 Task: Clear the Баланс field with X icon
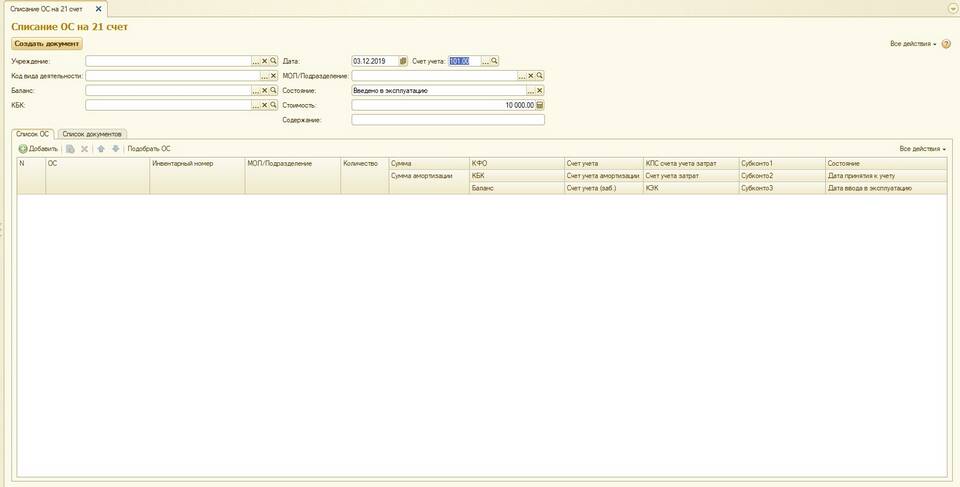(x=264, y=90)
